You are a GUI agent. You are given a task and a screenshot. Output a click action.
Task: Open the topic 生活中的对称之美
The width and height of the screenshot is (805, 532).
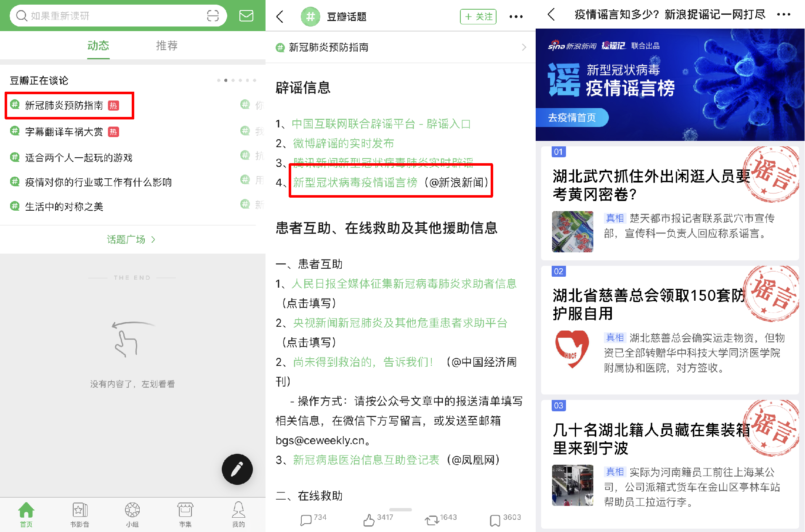pos(64,206)
